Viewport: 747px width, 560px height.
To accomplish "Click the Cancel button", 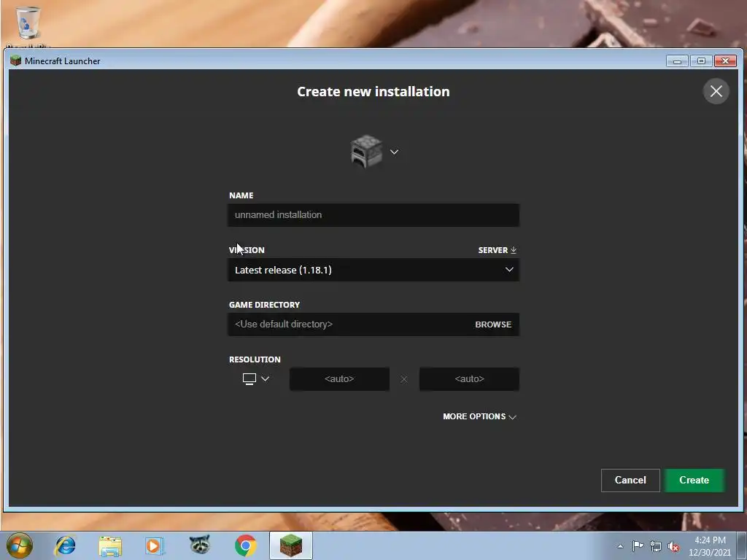I will [x=630, y=480].
